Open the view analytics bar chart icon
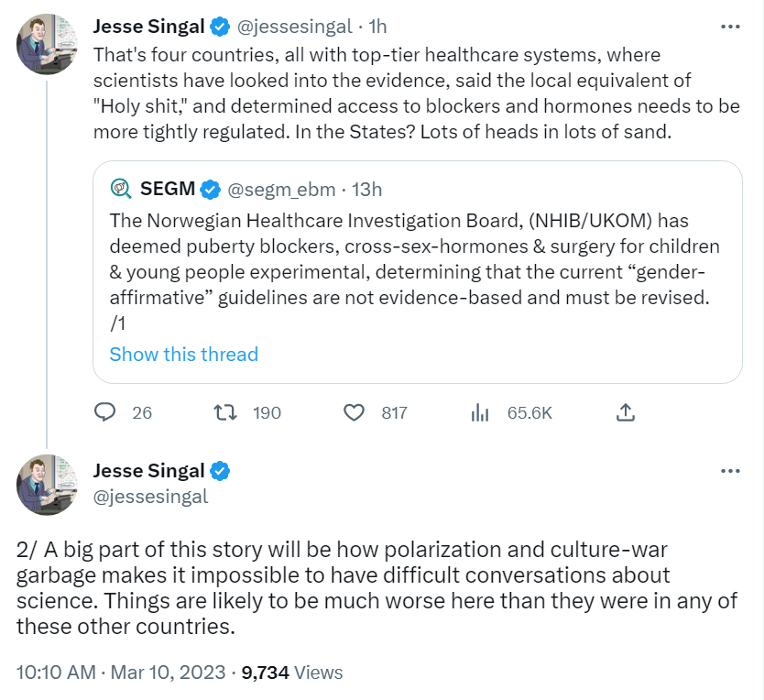 (479, 412)
